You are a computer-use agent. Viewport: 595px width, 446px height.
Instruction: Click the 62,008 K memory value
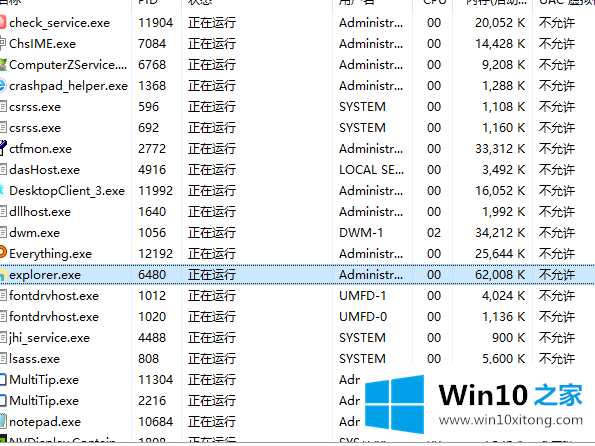pyautogui.click(x=500, y=275)
